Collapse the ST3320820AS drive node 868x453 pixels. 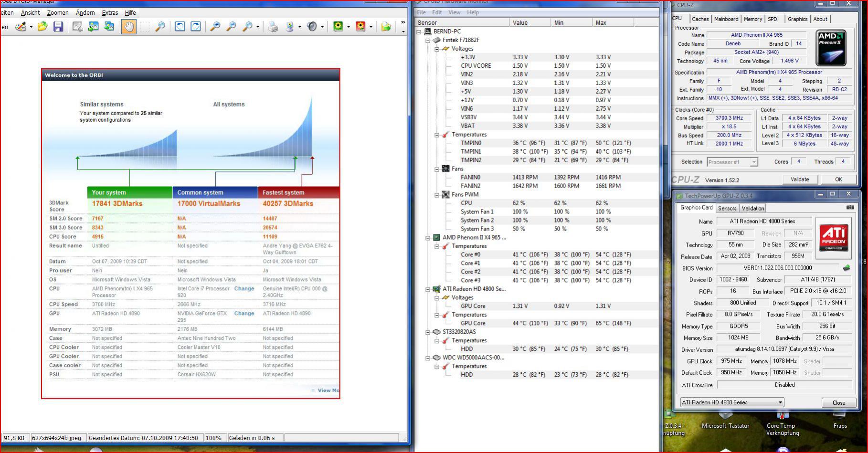428,332
